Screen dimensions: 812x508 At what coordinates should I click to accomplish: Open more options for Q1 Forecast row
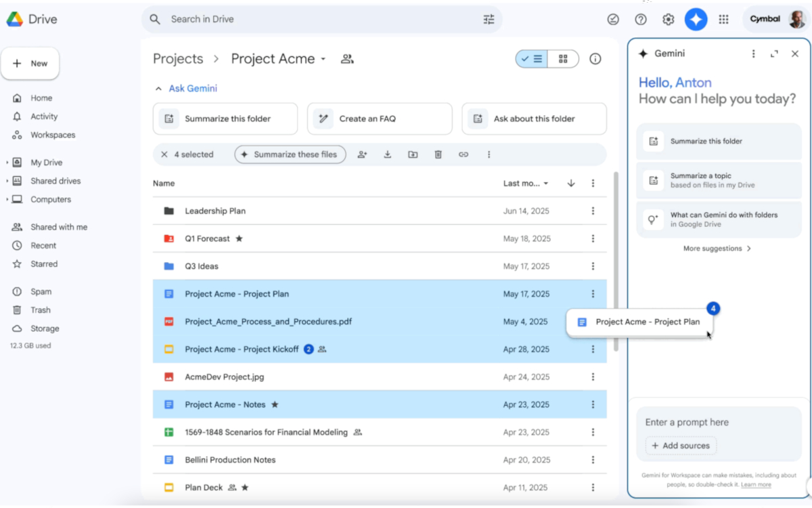point(593,238)
